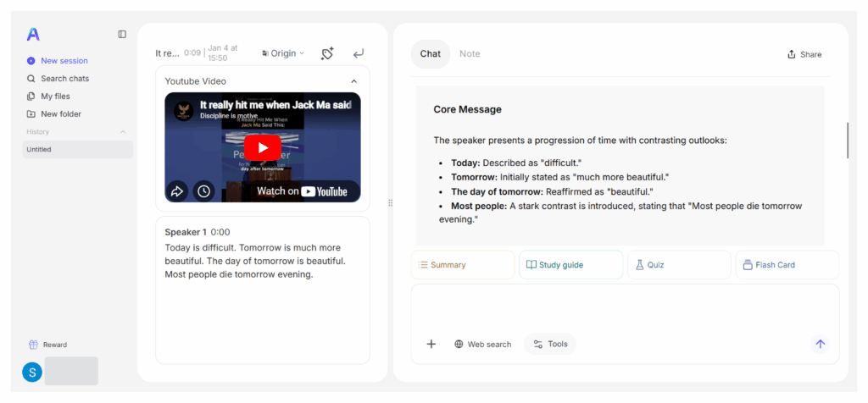
Task: Generate a Summary
Action: point(463,265)
